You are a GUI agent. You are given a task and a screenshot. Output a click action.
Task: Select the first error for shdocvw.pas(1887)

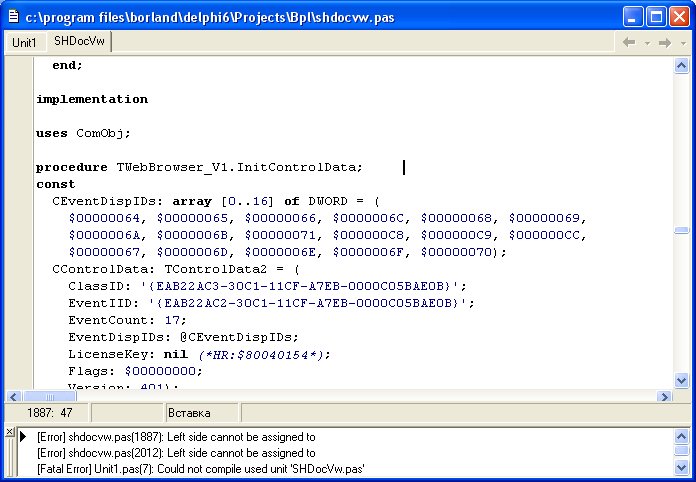point(176,437)
